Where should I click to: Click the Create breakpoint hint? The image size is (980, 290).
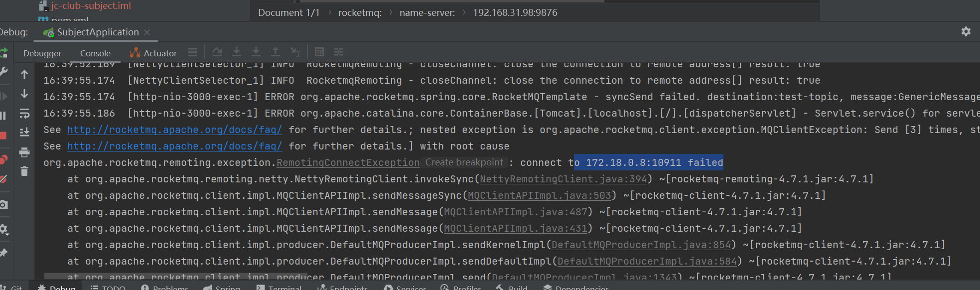click(464, 162)
